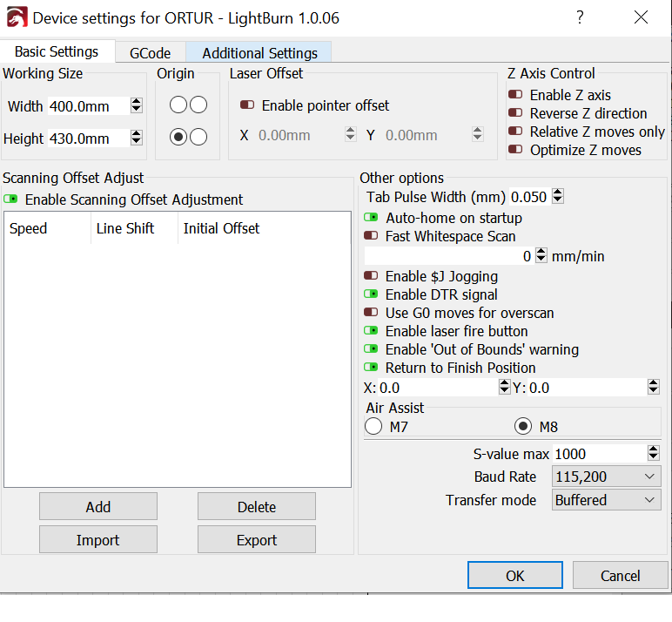Click the Line Shift column header

click(x=134, y=228)
